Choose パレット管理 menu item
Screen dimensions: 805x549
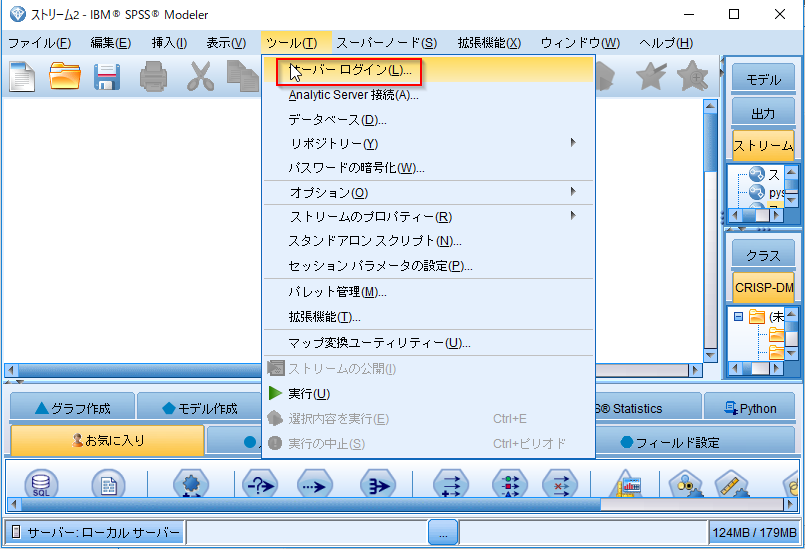429,292
